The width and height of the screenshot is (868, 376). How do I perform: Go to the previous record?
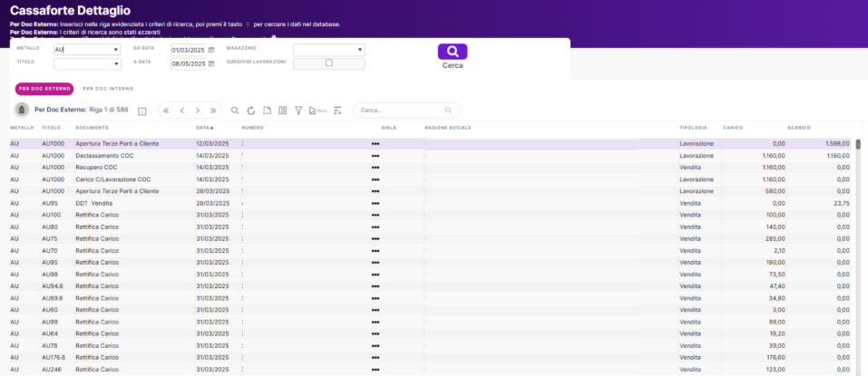(181, 111)
